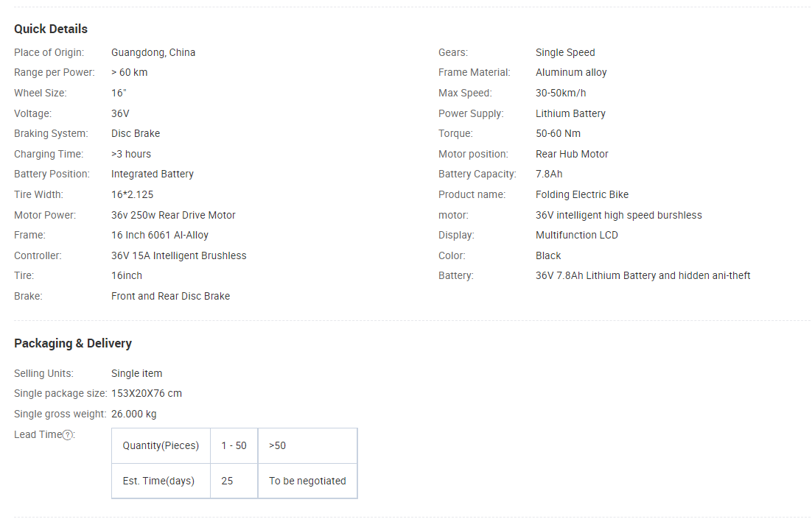
Task: Select the '36v 250w Rear Drive Motor' text
Action: pyautogui.click(x=173, y=215)
